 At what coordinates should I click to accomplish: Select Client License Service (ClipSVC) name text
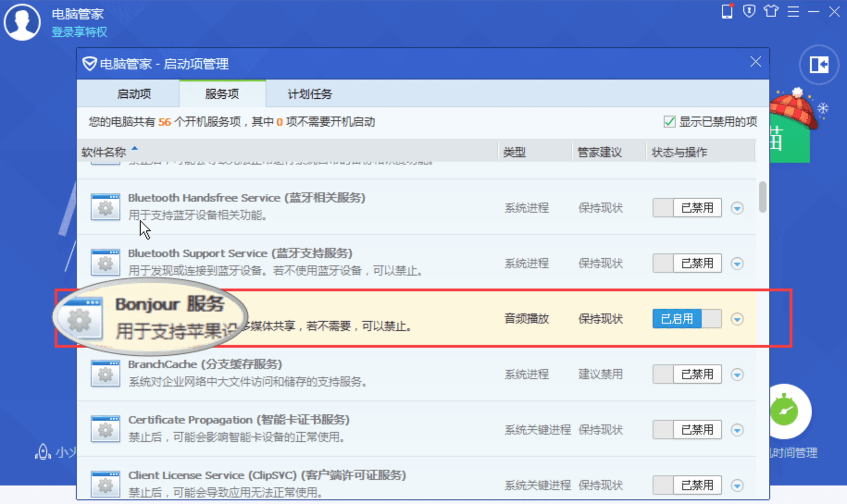[x=267, y=475]
